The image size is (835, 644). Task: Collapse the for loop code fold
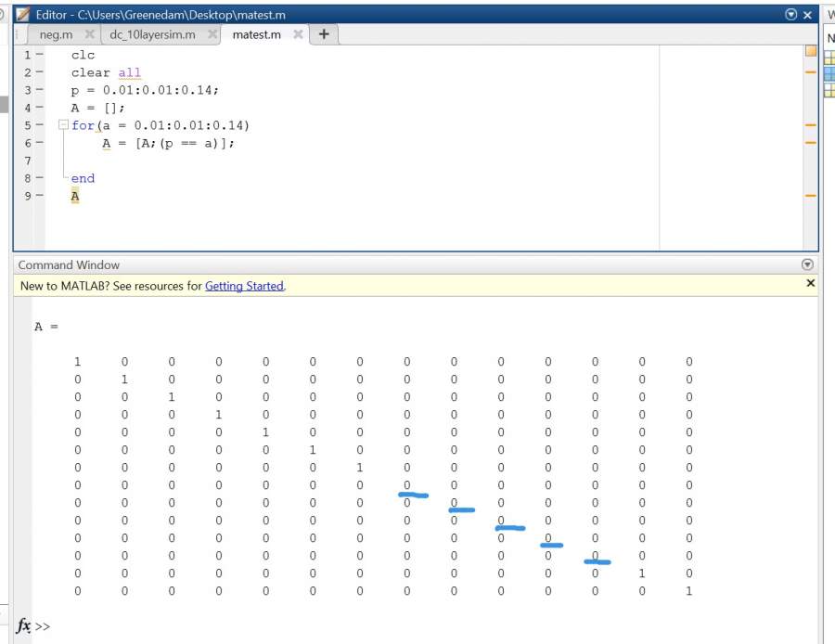click(x=63, y=124)
